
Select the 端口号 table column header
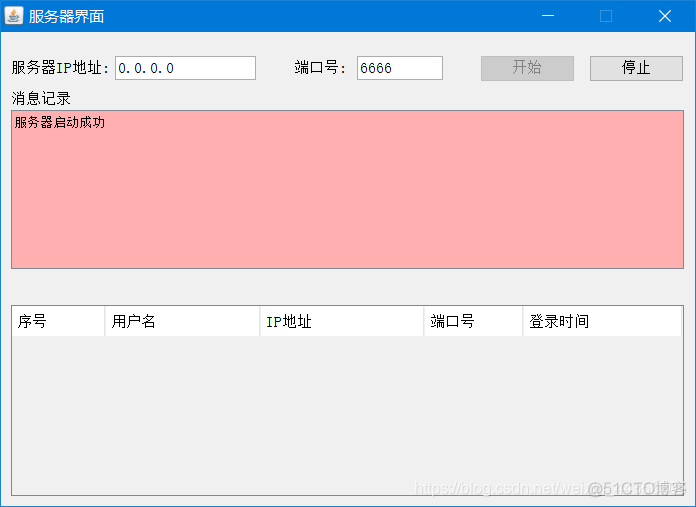tap(473, 321)
